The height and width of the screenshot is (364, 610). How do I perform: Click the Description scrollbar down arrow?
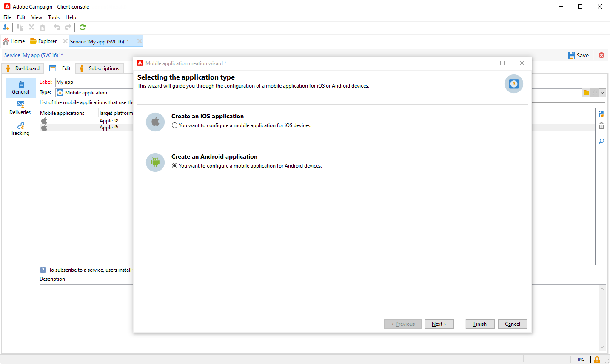pyautogui.click(x=602, y=347)
